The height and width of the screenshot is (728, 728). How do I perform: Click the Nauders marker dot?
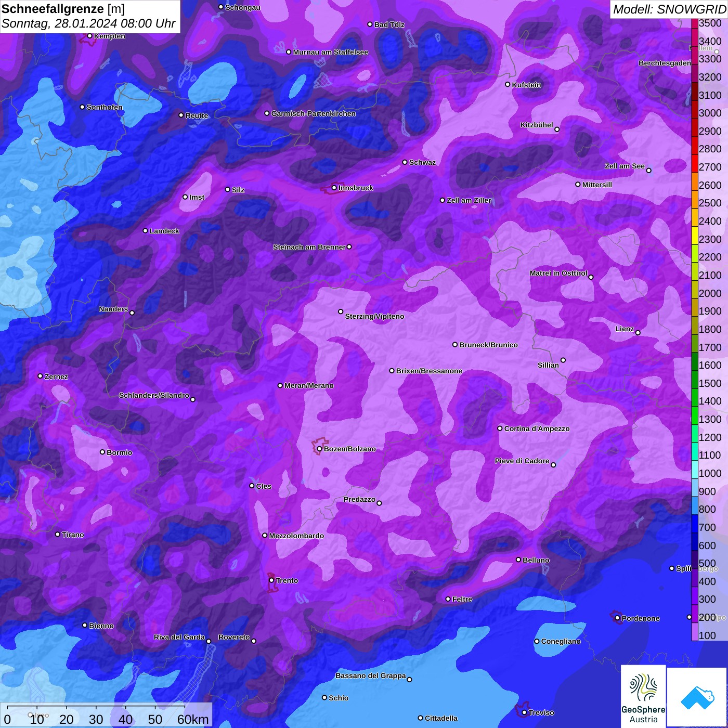pos(132,313)
